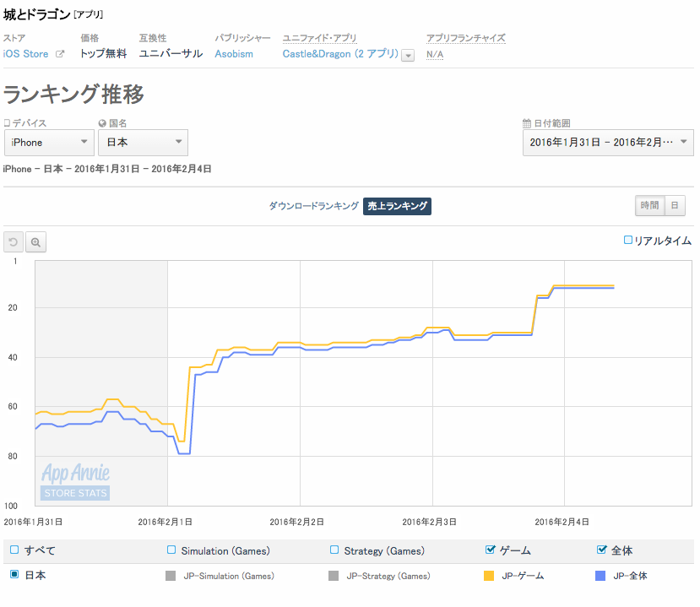Switch to the 日 granularity button
This screenshot has width=700, height=607.
pos(675,206)
